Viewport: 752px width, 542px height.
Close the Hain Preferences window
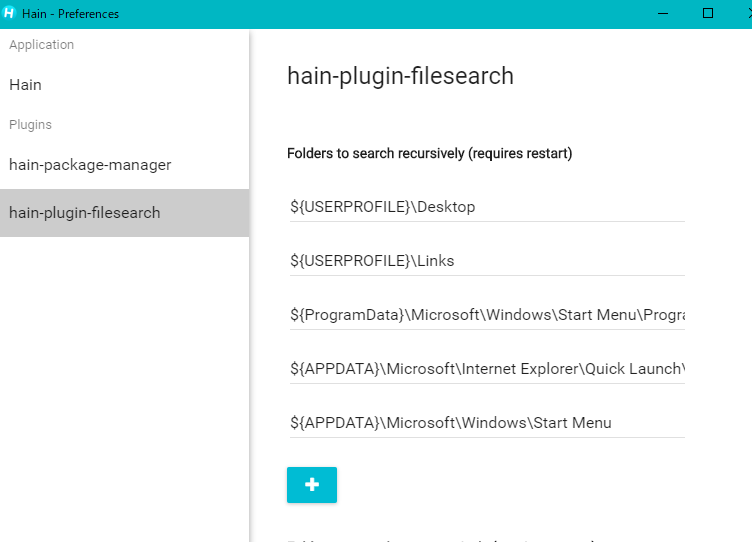point(749,13)
